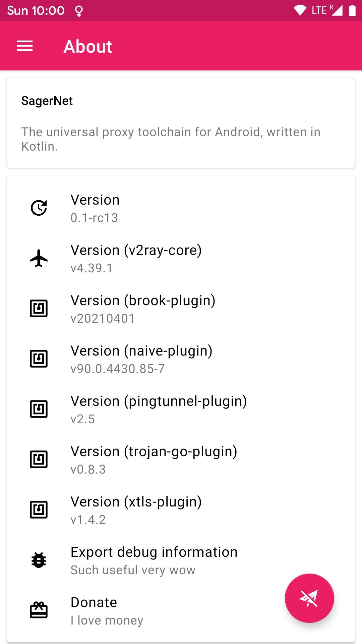
Task: Click the xtls-plugin icon
Action: click(x=39, y=510)
